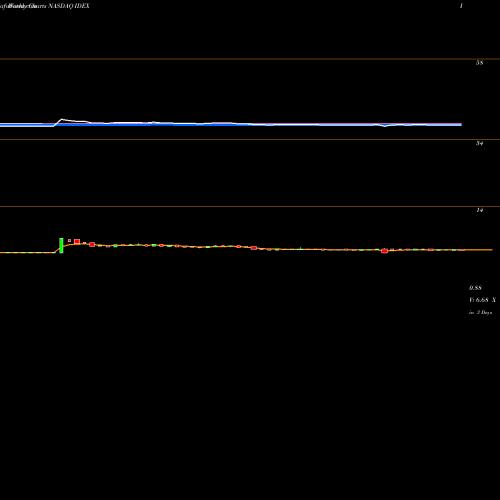Image resolution: width=500 pixels, height=500 pixels.
Task: Select the 58 price axis label
Action: click(479, 63)
